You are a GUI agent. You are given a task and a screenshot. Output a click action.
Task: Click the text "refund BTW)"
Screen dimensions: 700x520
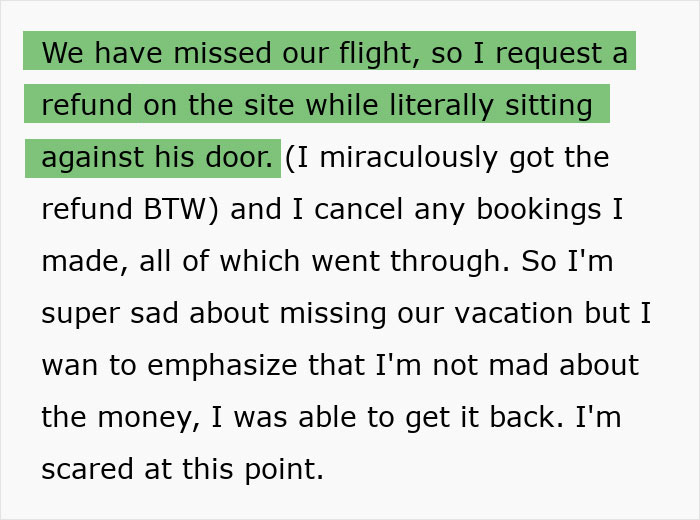coord(130,209)
